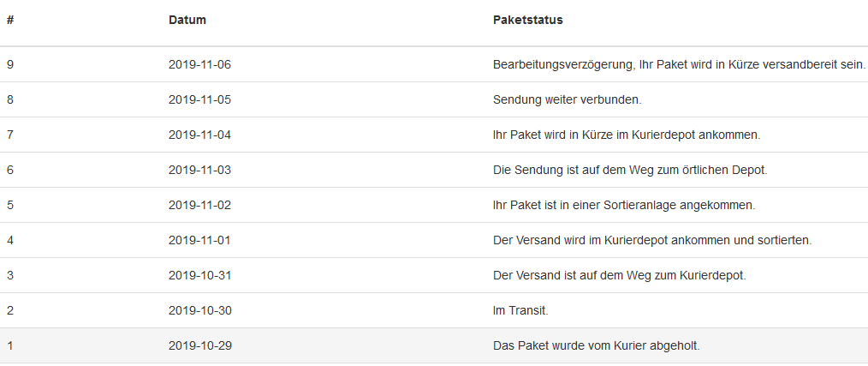
Task: Select 'Die Sendung ist auf dem Weg zum örtlichen Depot.'
Action: click(x=630, y=171)
